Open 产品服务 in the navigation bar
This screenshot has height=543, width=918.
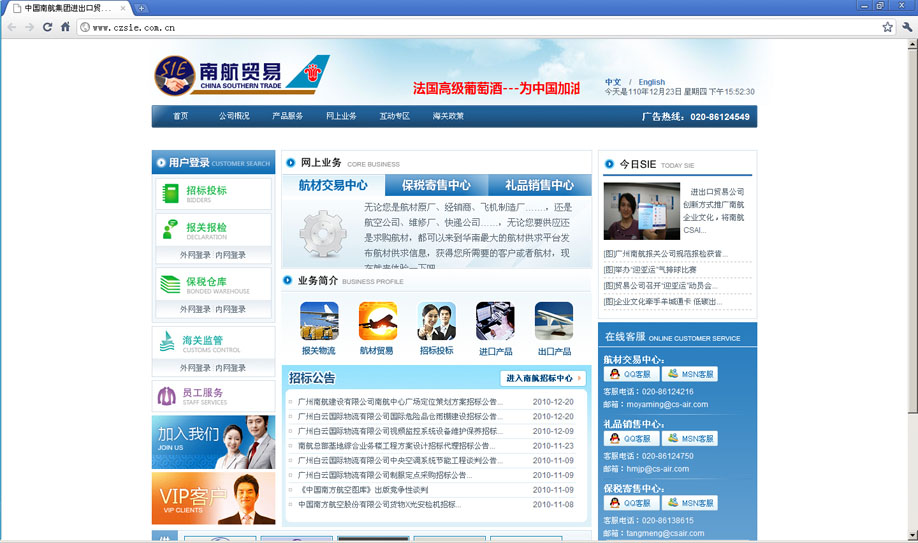287,116
